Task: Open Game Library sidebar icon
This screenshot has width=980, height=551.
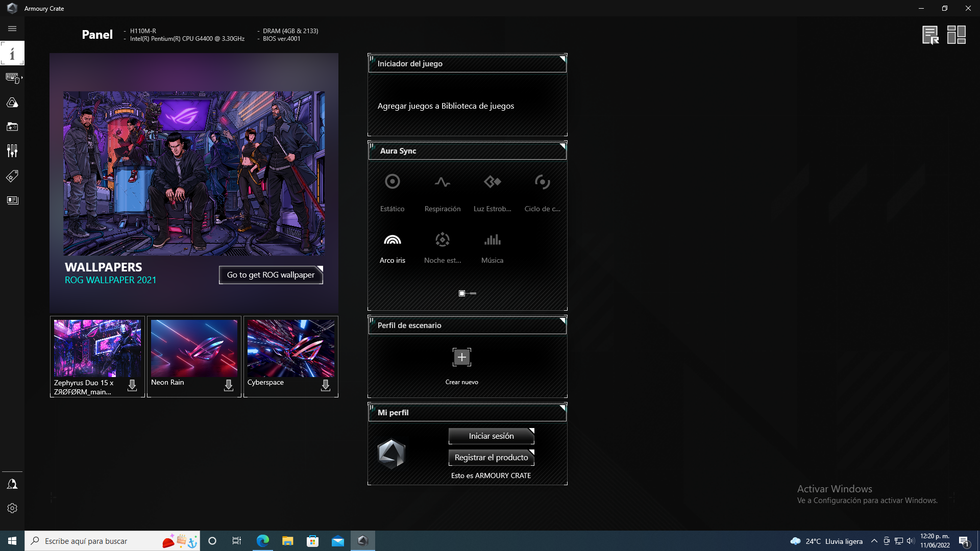Action: point(12,127)
